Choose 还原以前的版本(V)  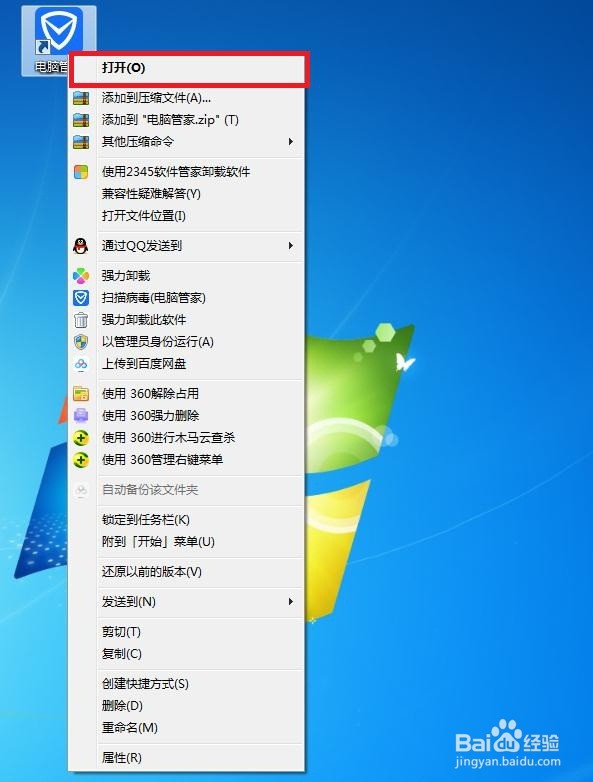(x=187, y=572)
